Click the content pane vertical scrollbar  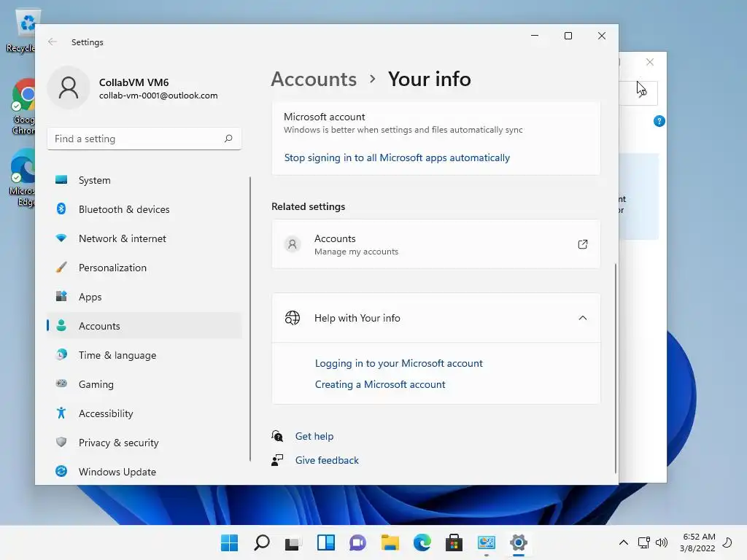615,368
